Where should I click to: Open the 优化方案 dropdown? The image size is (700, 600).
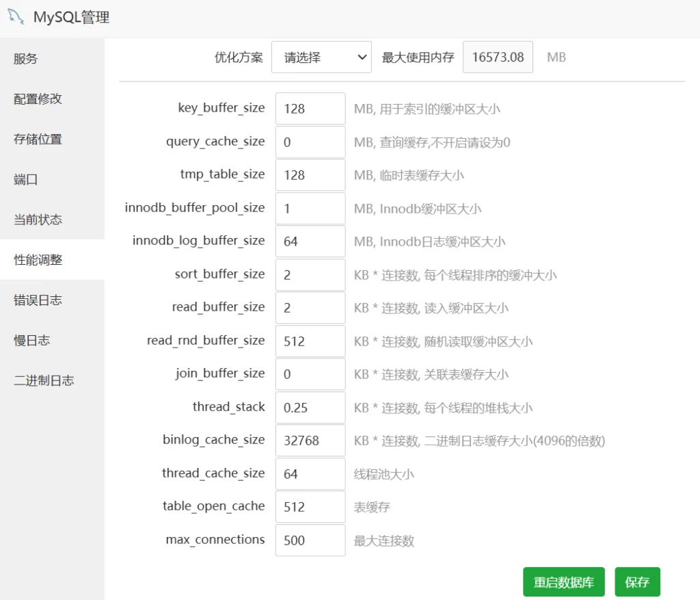pyautogui.click(x=321, y=57)
